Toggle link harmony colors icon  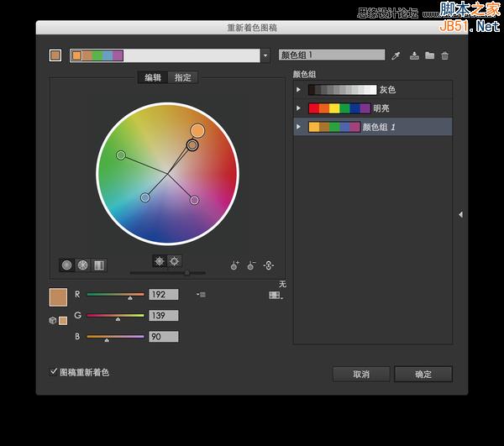point(269,265)
